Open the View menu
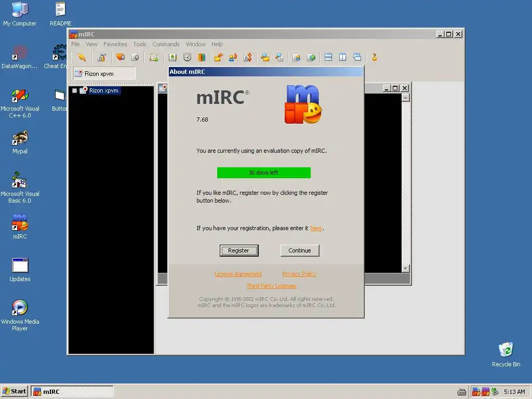 tap(91, 44)
